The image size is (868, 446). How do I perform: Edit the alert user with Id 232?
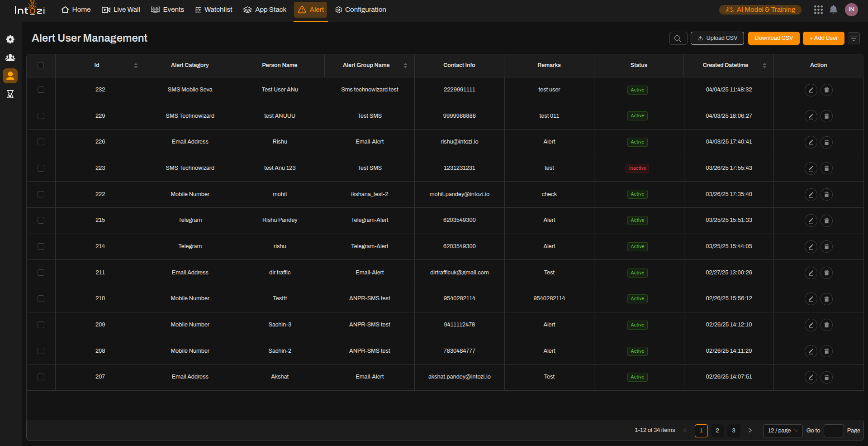click(x=811, y=90)
